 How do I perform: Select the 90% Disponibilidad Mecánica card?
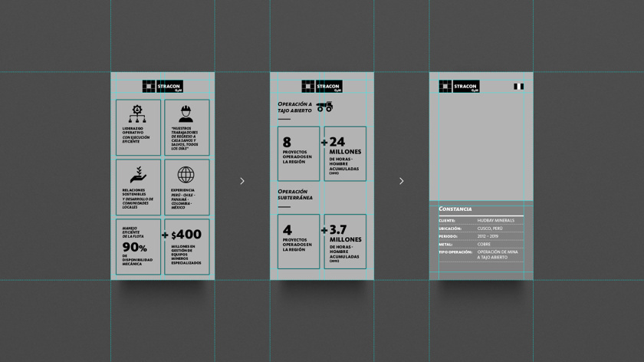138,247
